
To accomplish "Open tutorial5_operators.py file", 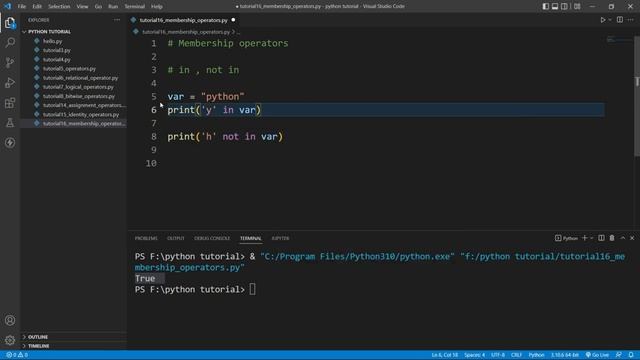I will pyautogui.click(x=69, y=69).
